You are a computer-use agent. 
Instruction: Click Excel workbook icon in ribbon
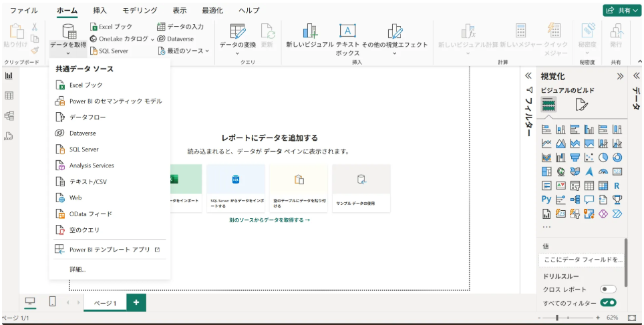(94, 27)
